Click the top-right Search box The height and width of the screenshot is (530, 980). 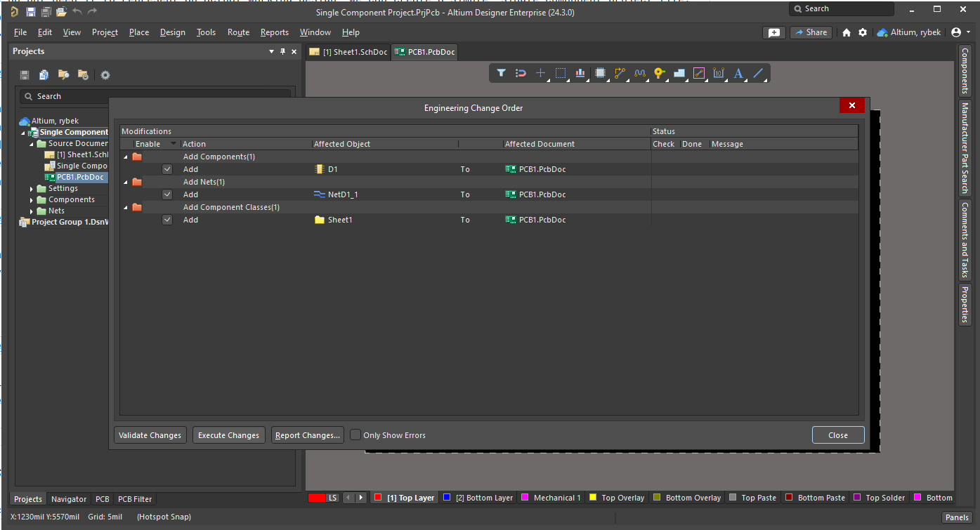(x=842, y=9)
